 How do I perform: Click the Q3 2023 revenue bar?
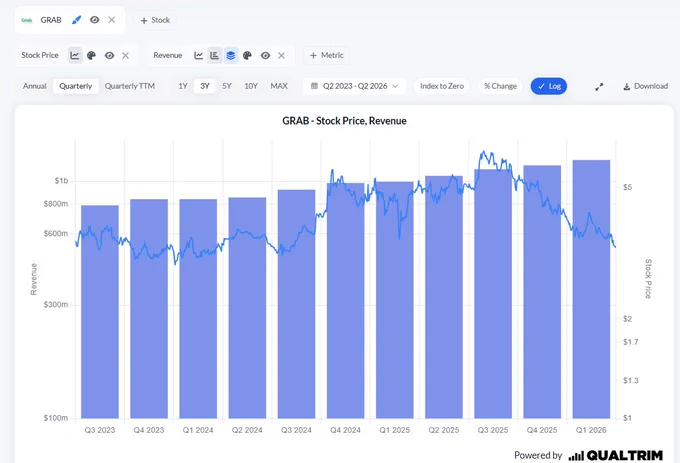[x=100, y=312]
